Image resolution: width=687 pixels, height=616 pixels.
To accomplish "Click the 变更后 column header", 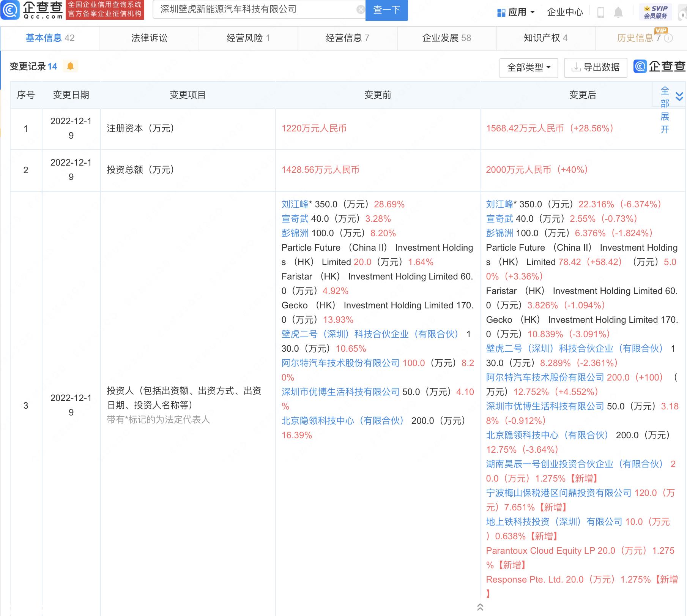I will (583, 95).
